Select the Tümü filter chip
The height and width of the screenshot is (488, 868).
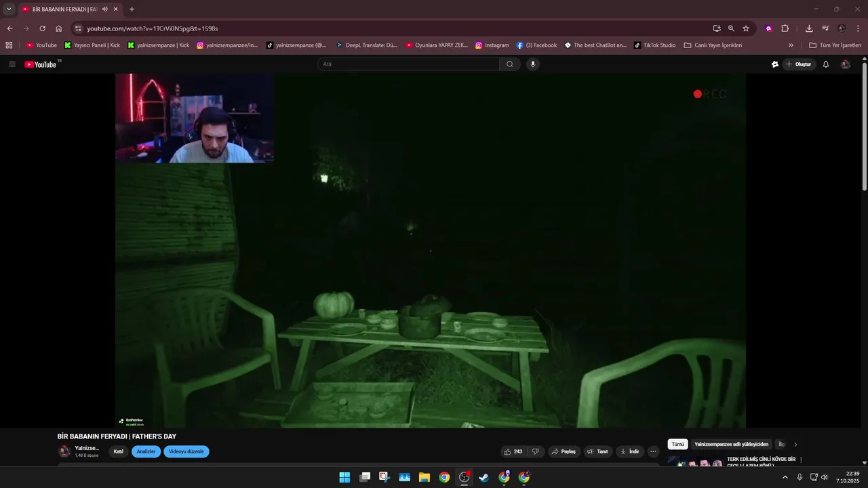677,445
